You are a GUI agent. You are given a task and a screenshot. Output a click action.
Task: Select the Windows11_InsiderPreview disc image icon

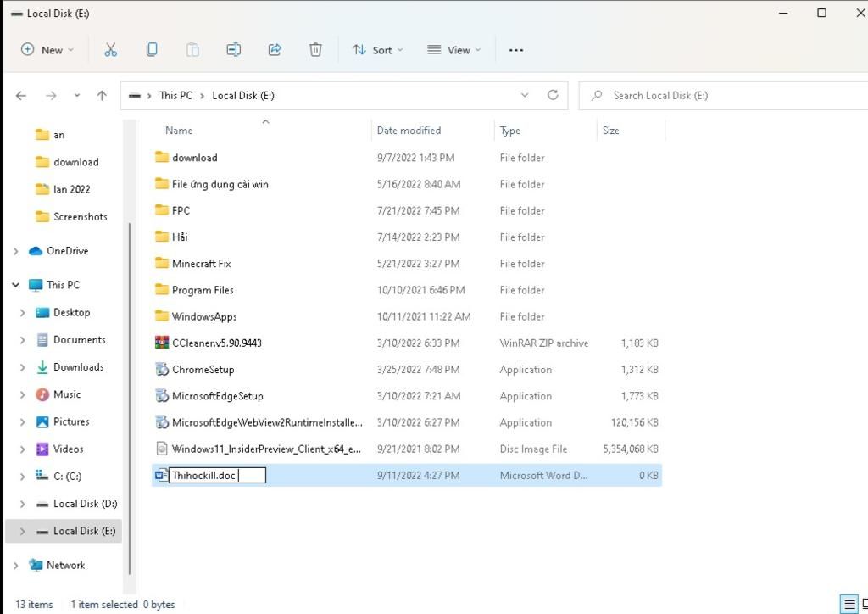(x=162, y=449)
